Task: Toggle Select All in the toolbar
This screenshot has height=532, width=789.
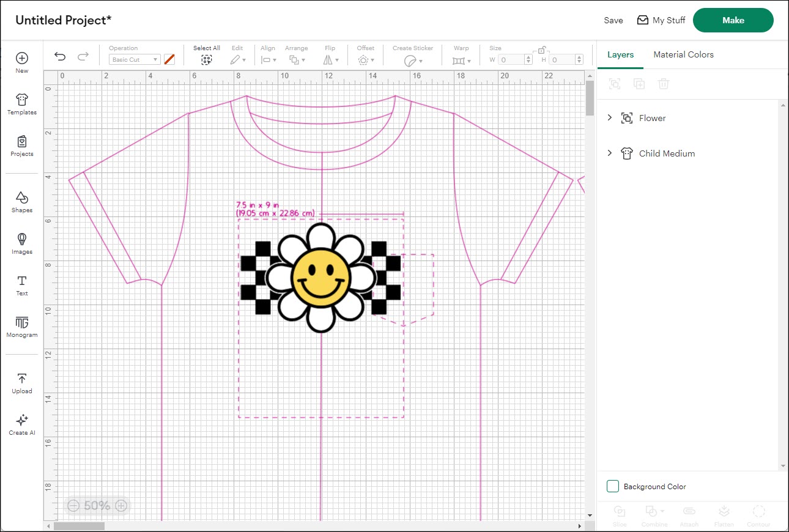Action: click(206, 59)
